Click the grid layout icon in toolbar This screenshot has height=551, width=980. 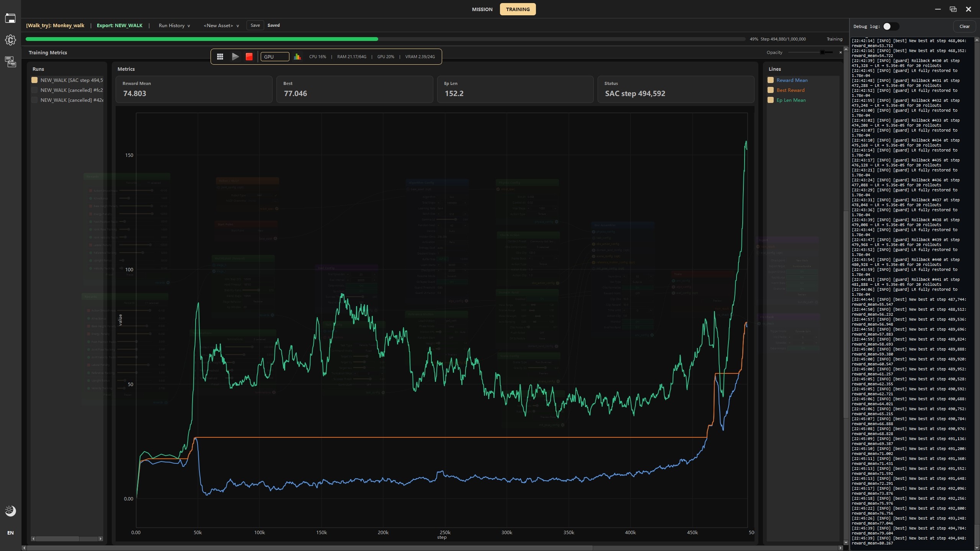[220, 57]
